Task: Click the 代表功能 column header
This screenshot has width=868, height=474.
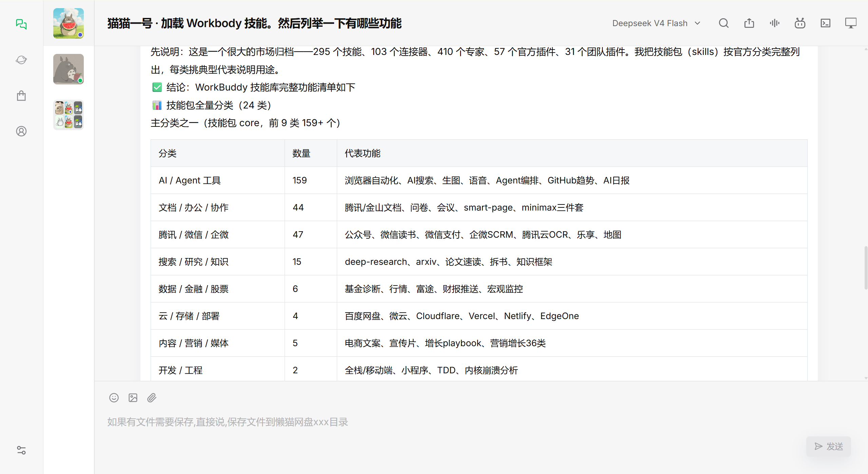Action: click(x=572, y=153)
